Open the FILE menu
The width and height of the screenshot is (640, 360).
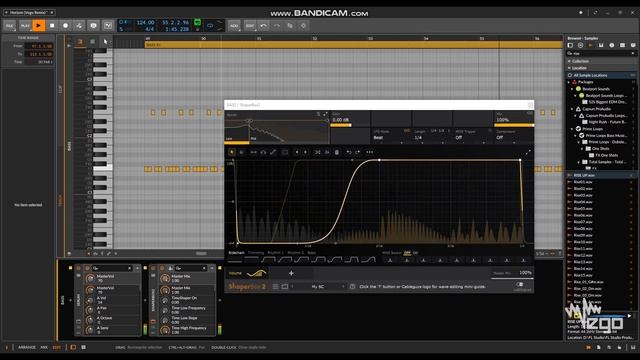9,26
